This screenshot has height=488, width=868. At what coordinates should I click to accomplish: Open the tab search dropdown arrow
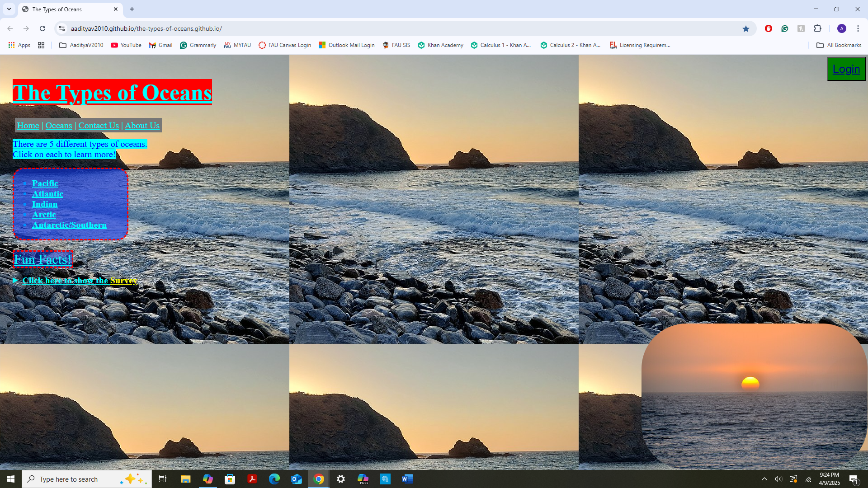(9, 9)
